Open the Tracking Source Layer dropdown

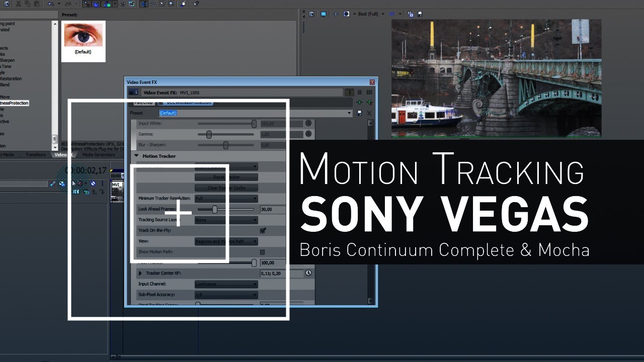[226, 220]
